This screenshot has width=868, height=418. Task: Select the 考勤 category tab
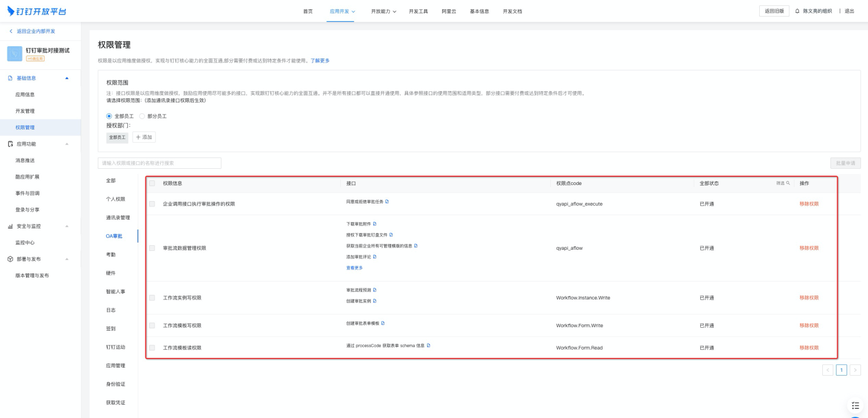tap(111, 254)
